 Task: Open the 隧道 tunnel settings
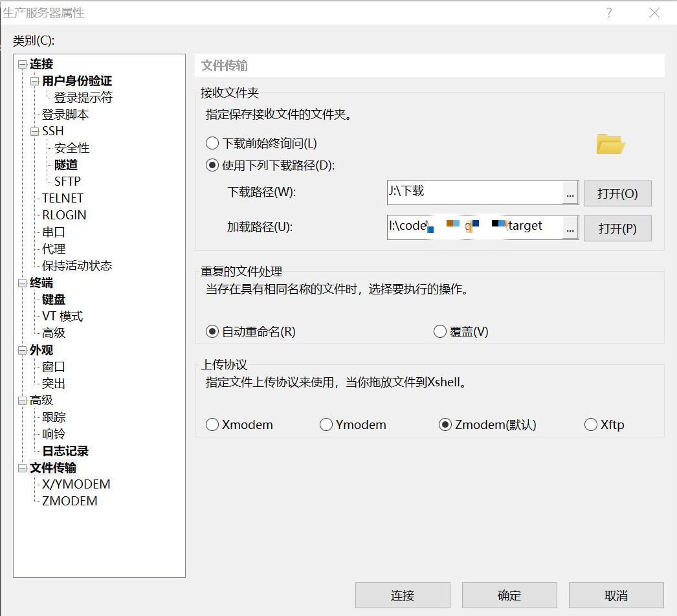[x=66, y=165]
